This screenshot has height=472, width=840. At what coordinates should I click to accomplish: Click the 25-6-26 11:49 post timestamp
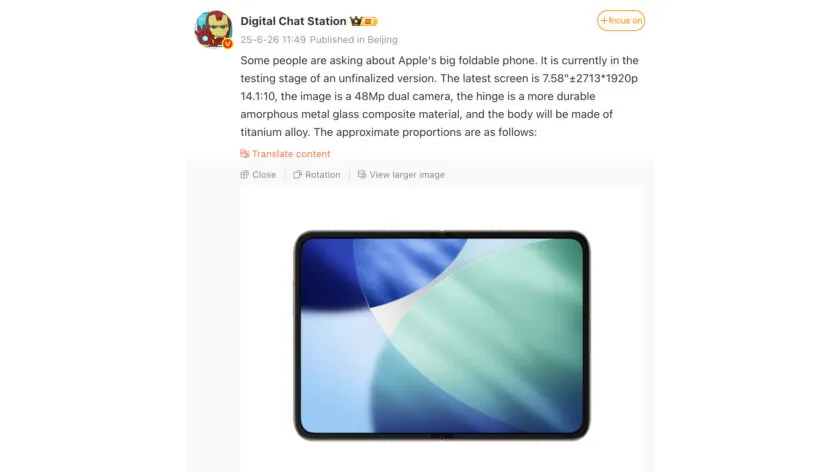click(x=273, y=40)
